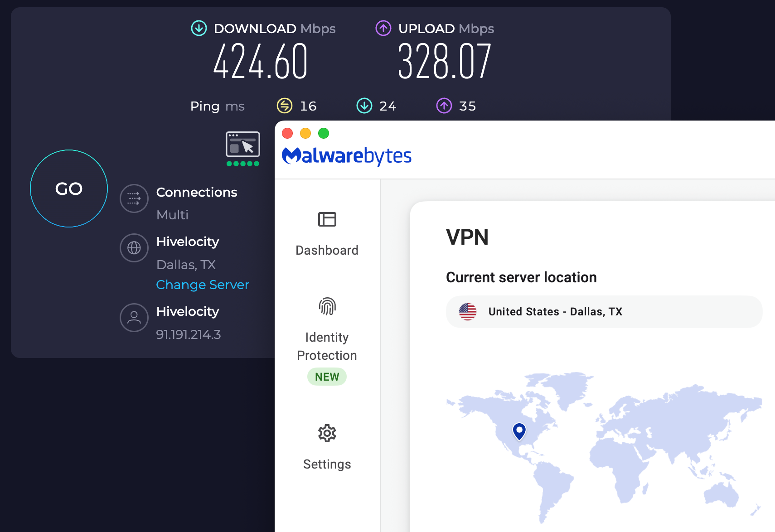Click the download arrow icon beside DOWNLOAD Mbps

pos(199,28)
